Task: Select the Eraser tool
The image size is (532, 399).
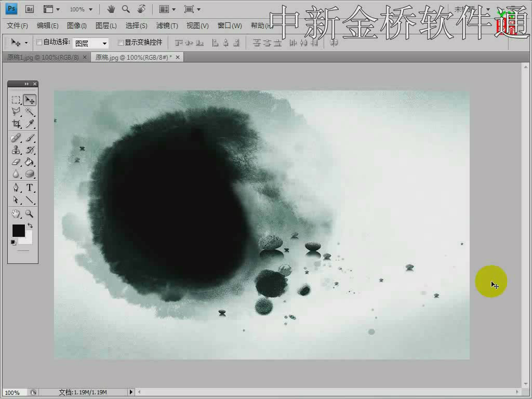Action: (x=16, y=162)
